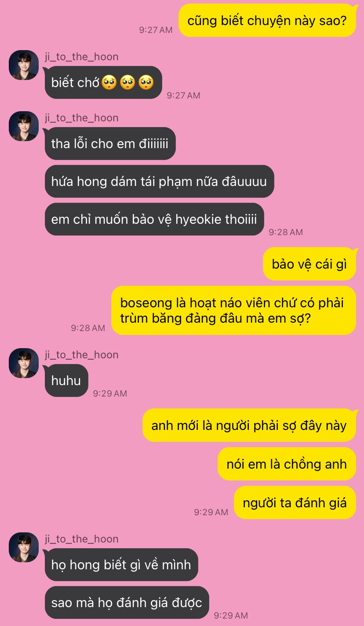The height and width of the screenshot is (626, 364).
Task: Select the "người ta đánh giá" bubble
Action: (x=295, y=502)
